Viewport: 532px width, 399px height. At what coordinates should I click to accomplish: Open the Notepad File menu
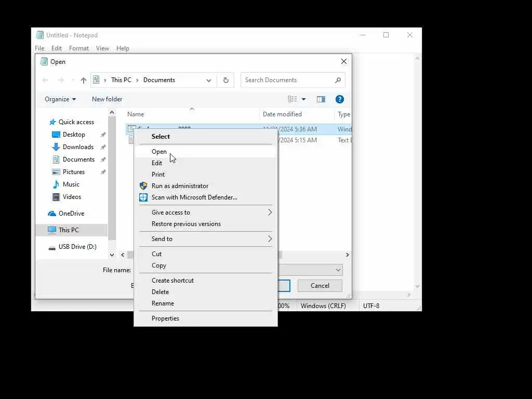[x=39, y=48]
